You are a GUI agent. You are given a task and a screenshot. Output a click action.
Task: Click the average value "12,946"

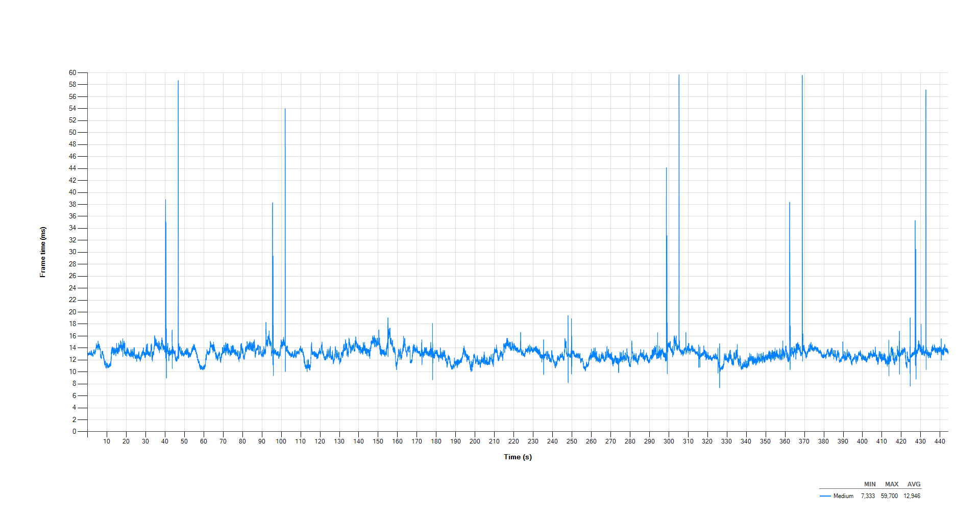click(912, 496)
